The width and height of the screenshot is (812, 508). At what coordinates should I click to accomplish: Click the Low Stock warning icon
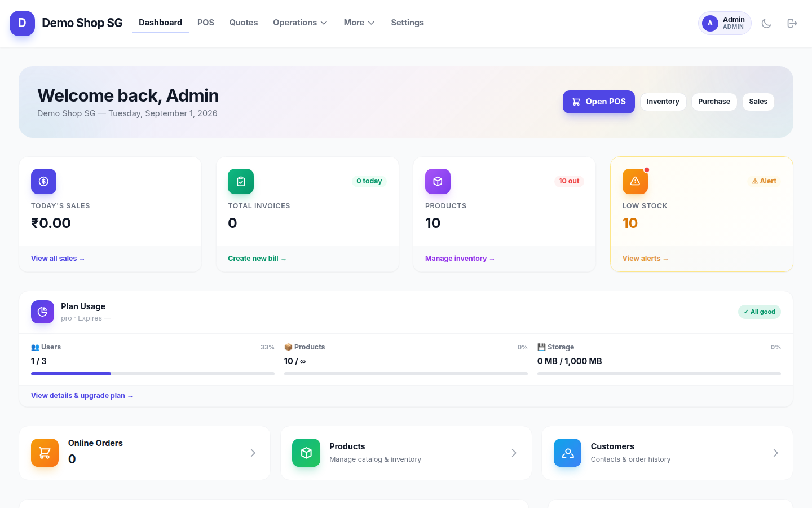(x=635, y=181)
